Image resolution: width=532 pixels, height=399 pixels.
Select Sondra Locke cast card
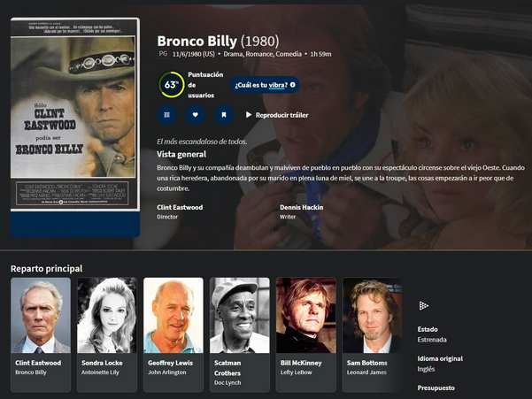(x=107, y=335)
